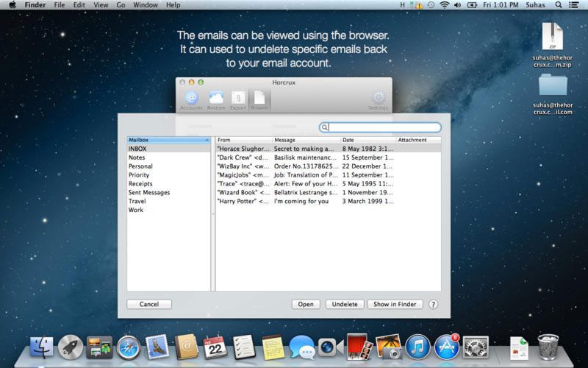The height and width of the screenshot is (368, 588).
Task: Open the App Store dock icon
Action: pyautogui.click(x=446, y=347)
